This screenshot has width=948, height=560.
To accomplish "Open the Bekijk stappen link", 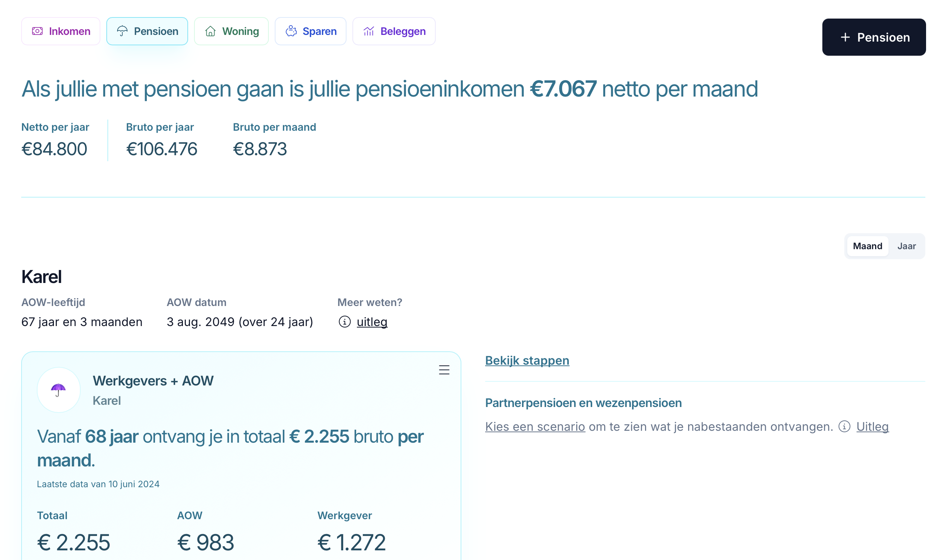I will (x=527, y=360).
